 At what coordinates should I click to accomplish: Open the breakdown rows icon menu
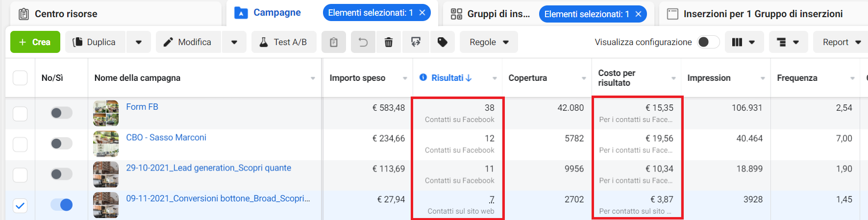tap(788, 42)
